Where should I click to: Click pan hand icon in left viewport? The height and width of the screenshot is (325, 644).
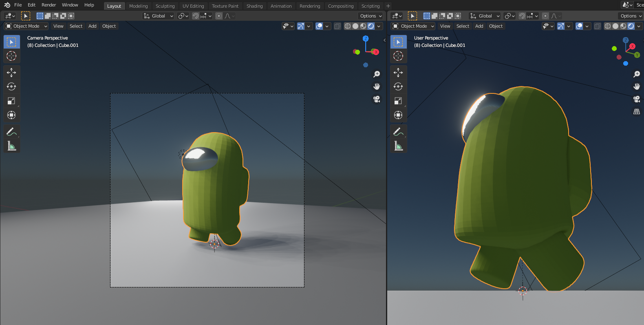(x=377, y=86)
